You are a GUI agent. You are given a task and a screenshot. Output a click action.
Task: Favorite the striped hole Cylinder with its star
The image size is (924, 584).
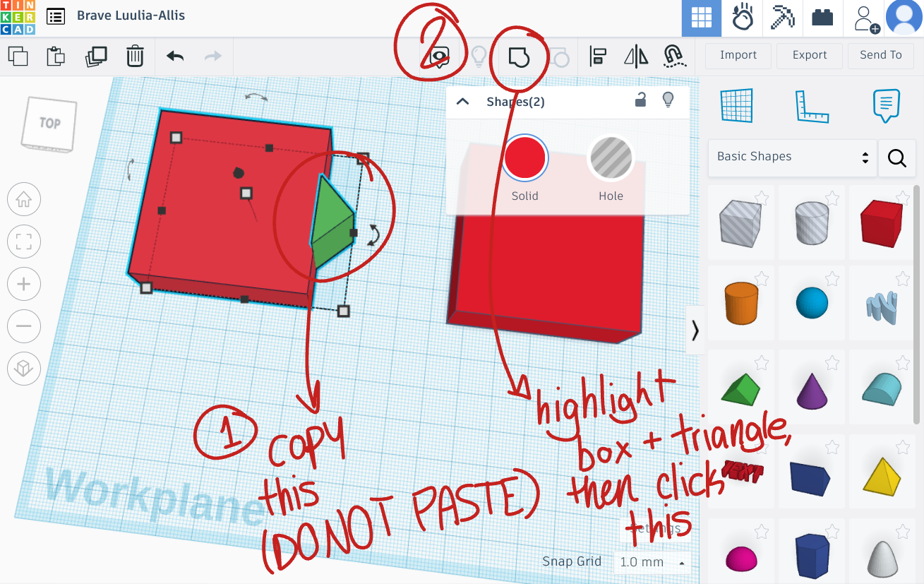[x=832, y=197]
